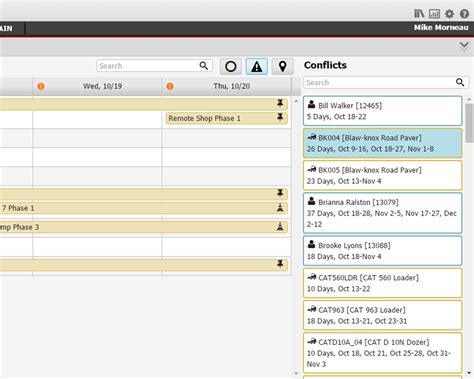Viewport: 474px width, 379px height.
Task: Click schedule grid scroll-up arrow
Action: (296, 101)
